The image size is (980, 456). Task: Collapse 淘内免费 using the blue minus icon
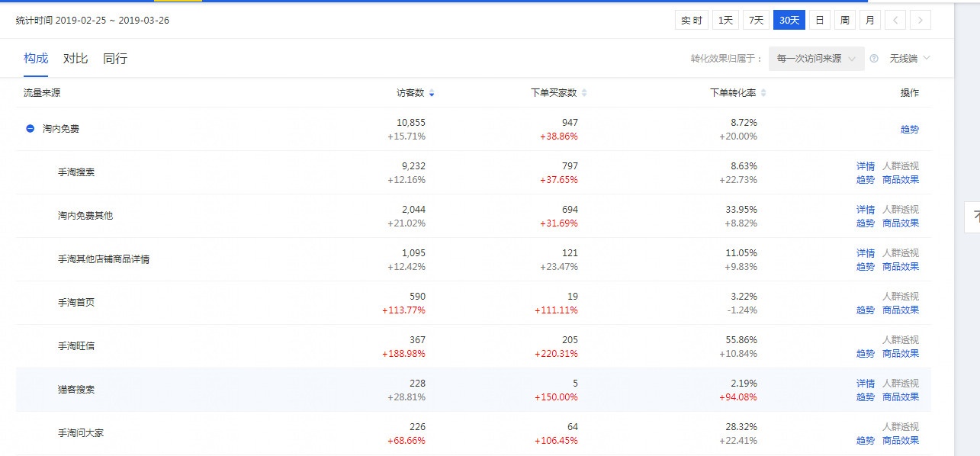29,128
